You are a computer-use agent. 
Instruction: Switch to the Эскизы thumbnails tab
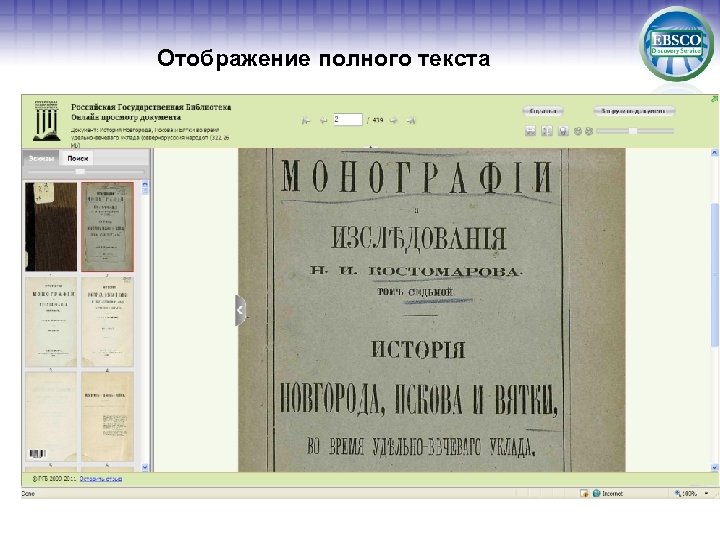pos(41,158)
